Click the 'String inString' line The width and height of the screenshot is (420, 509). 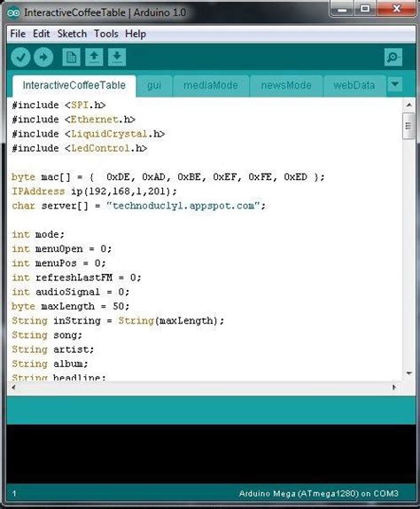coord(118,321)
